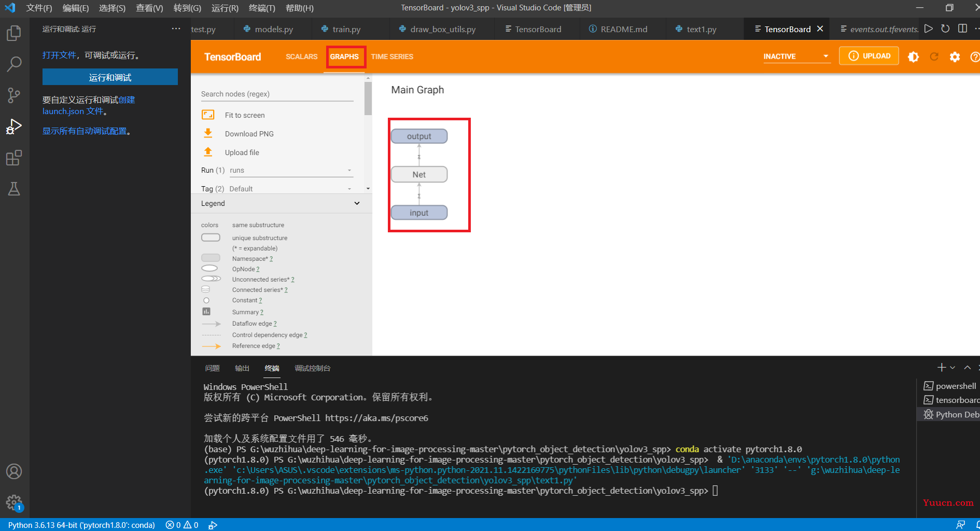Screen dimensions: 980x531
Task: Maximize terminal panel with chevron up
Action: (968, 367)
